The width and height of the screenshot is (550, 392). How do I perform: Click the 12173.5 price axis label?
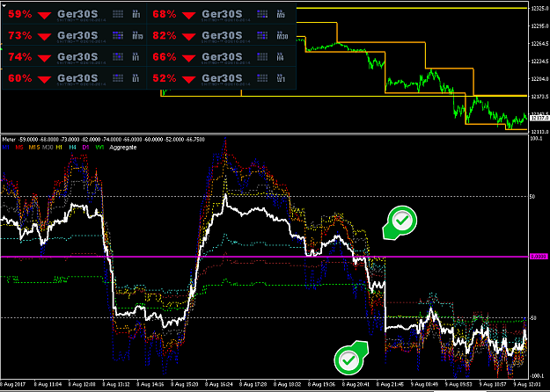[539, 96]
